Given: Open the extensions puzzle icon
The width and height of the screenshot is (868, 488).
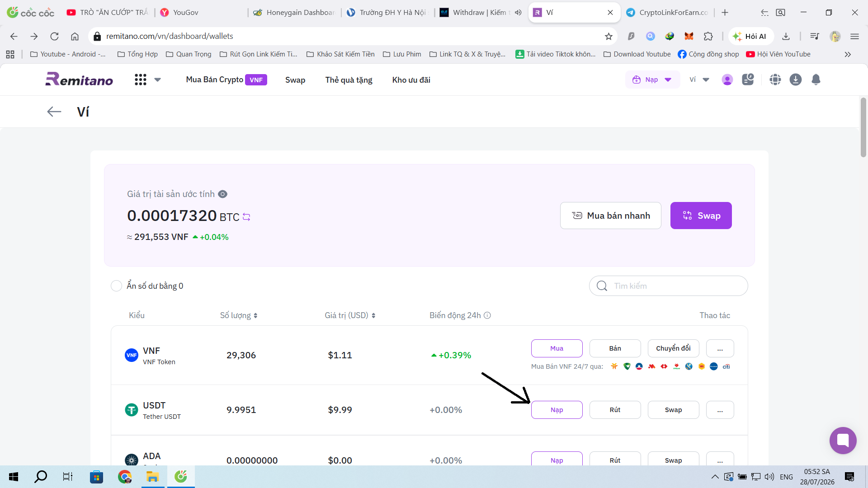Looking at the screenshot, I should [x=708, y=36].
